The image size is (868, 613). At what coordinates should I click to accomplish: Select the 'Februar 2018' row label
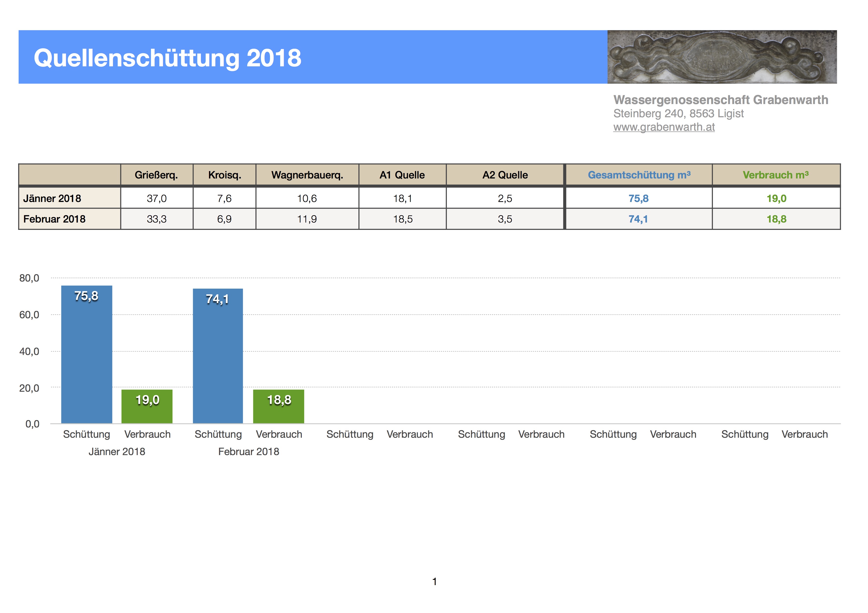[54, 219]
